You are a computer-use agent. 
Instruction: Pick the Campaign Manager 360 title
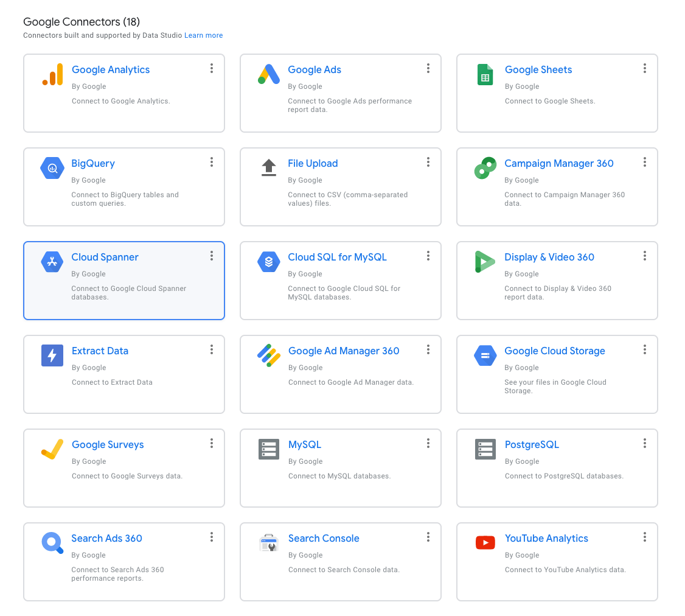tap(558, 164)
